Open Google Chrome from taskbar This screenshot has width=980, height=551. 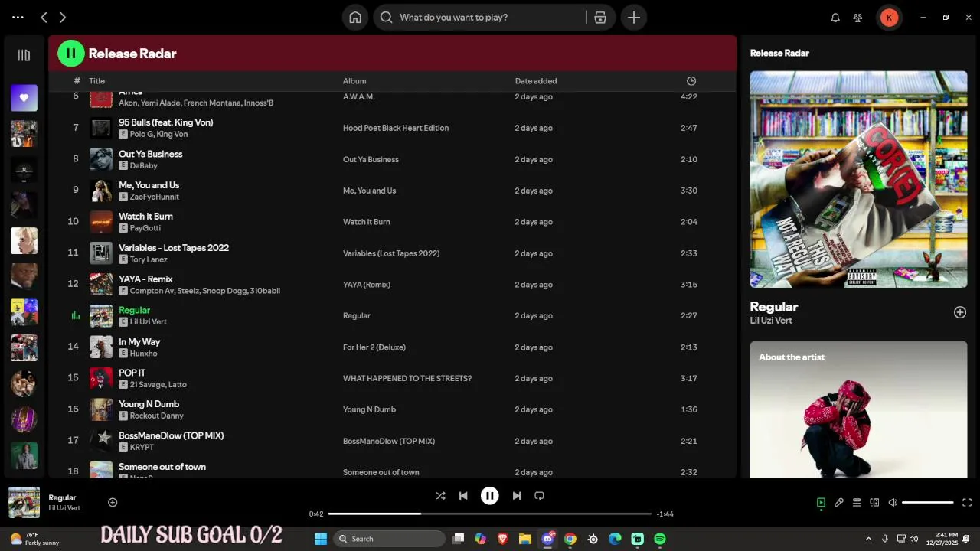(x=570, y=539)
